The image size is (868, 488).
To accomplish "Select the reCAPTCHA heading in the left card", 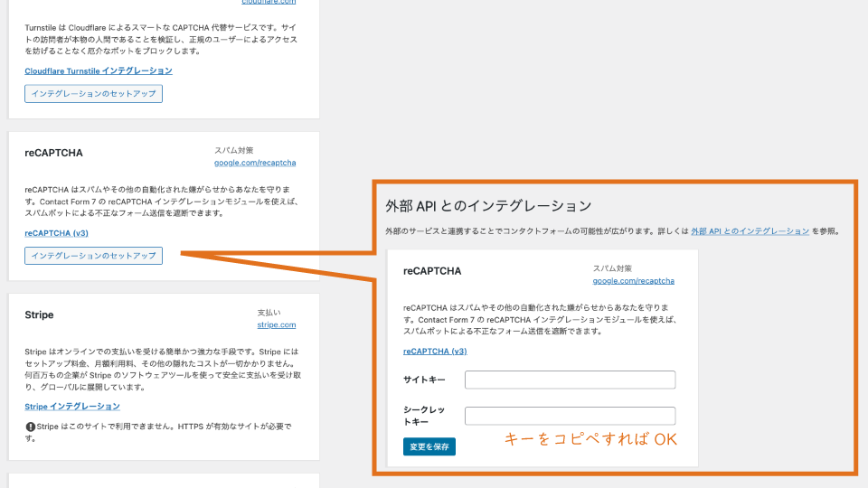I will [x=53, y=153].
